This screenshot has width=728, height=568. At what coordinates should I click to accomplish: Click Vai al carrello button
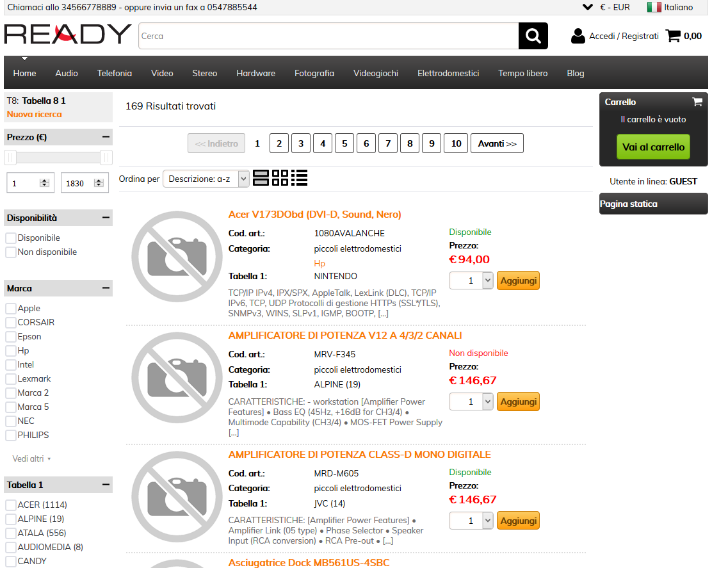click(653, 147)
